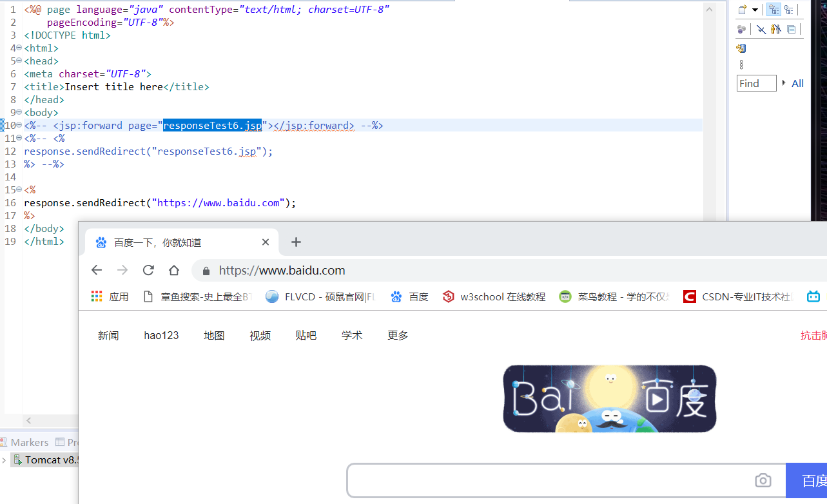Click the 'Insert title here' text in editor
Image resolution: width=827 pixels, height=504 pixels.
coord(114,87)
